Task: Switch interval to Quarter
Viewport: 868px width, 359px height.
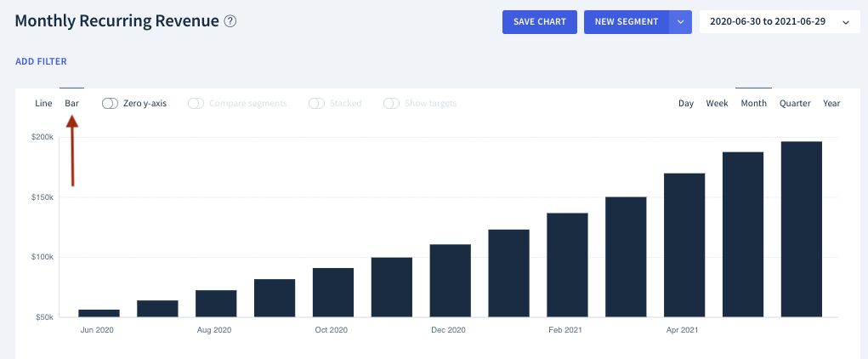Action: (x=795, y=103)
